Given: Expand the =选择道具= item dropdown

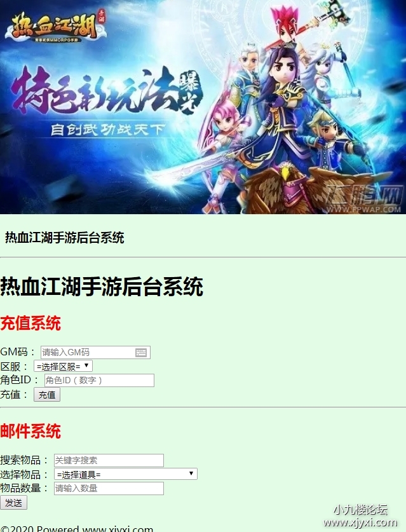Looking at the screenshot, I should point(126,474).
